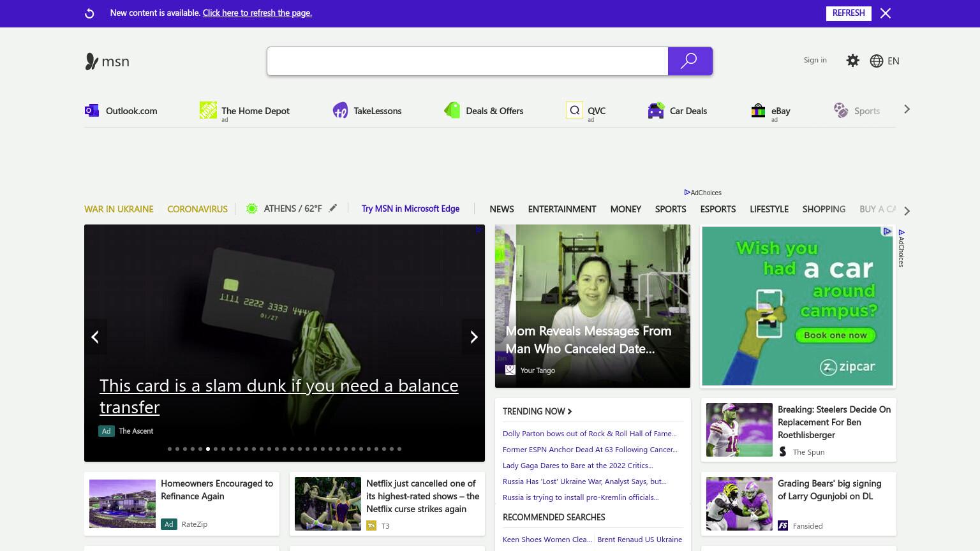Viewport: 980px width, 551px height.
Task: Go to the LIFESTYLE section
Action: (769, 209)
